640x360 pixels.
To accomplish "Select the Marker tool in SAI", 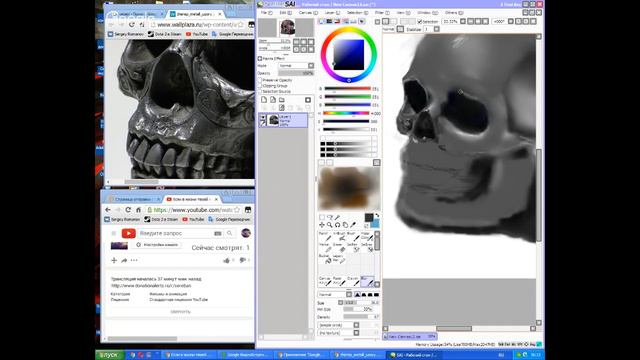I will [325, 247].
